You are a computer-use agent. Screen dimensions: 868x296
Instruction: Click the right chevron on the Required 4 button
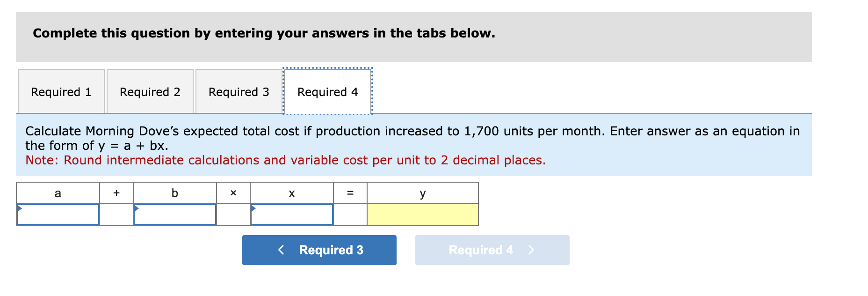coord(532,250)
